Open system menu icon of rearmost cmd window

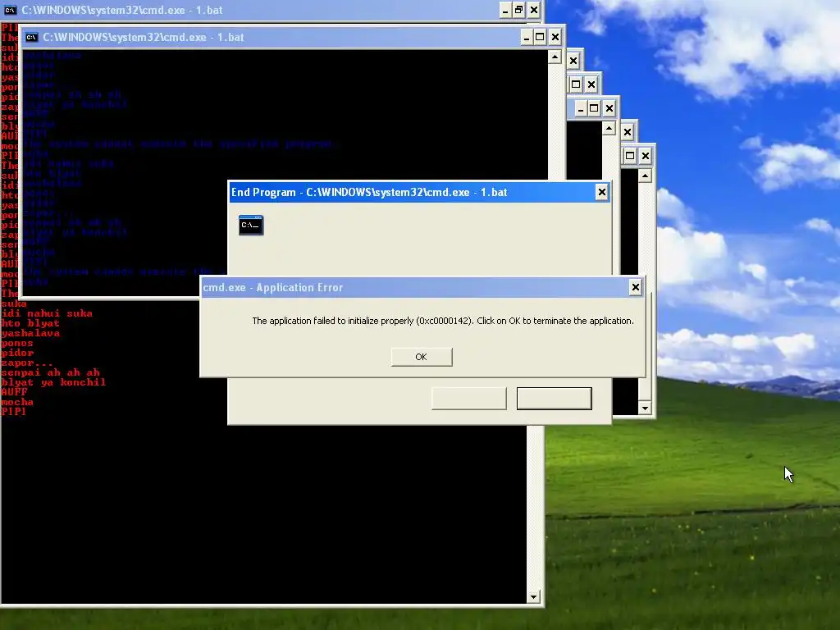10,10
